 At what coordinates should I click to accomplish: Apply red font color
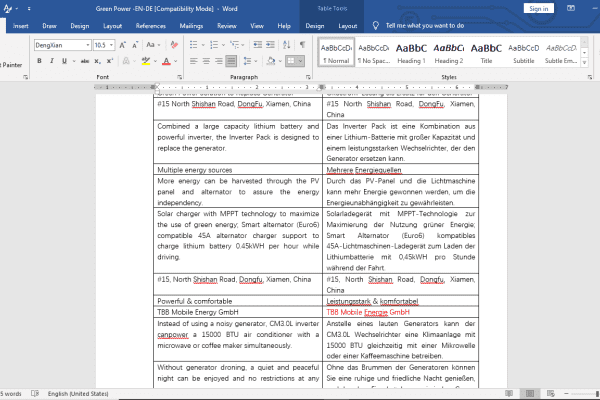[x=166, y=61]
